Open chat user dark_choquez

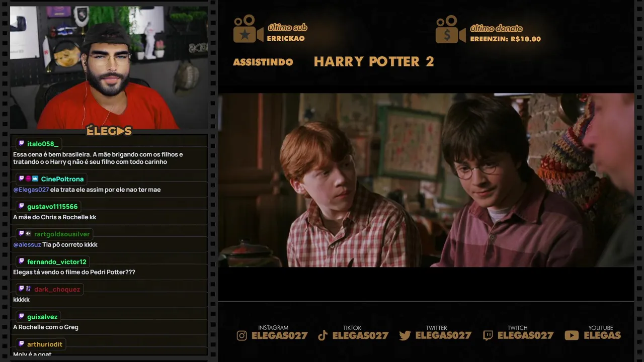[x=57, y=289]
